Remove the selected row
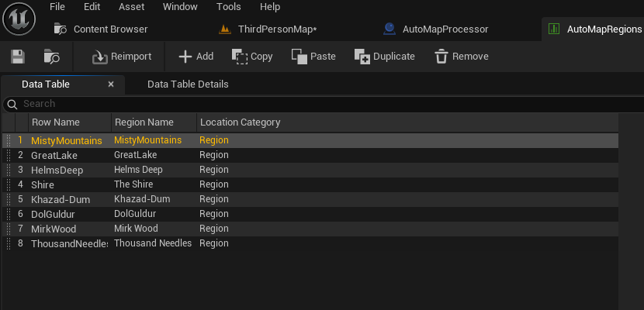The height and width of the screenshot is (310, 644). coord(462,57)
